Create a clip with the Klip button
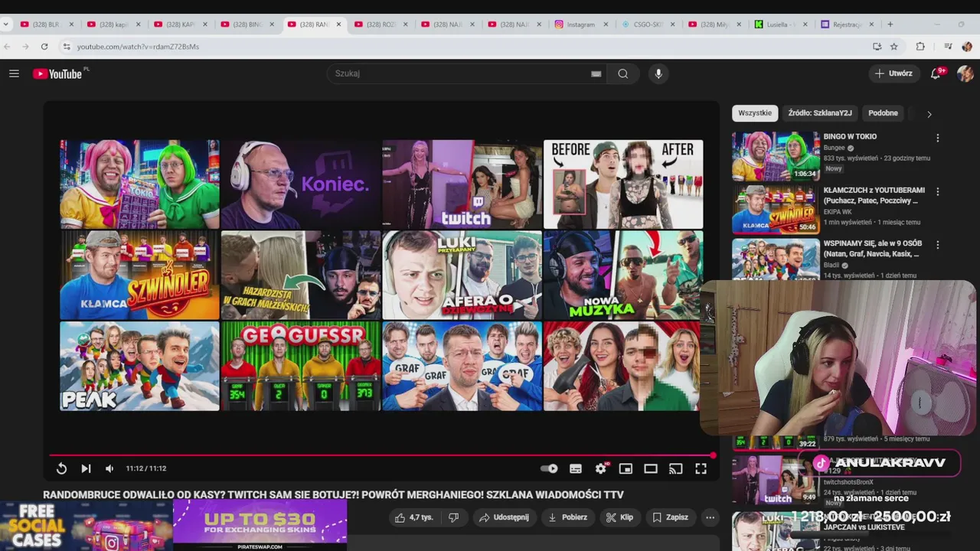 (619, 517)
